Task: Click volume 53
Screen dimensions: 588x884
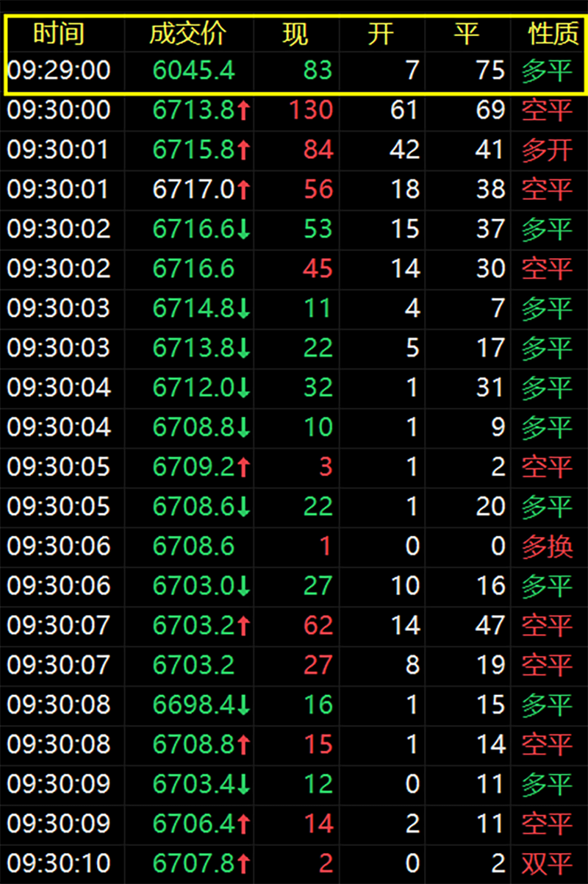Action: (x=318, y=229)
